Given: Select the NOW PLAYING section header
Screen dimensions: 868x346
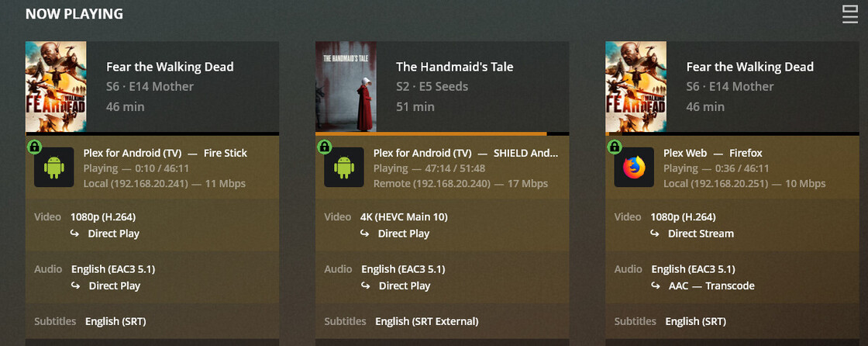Looking at the screenshot, I should coord(74,14).
